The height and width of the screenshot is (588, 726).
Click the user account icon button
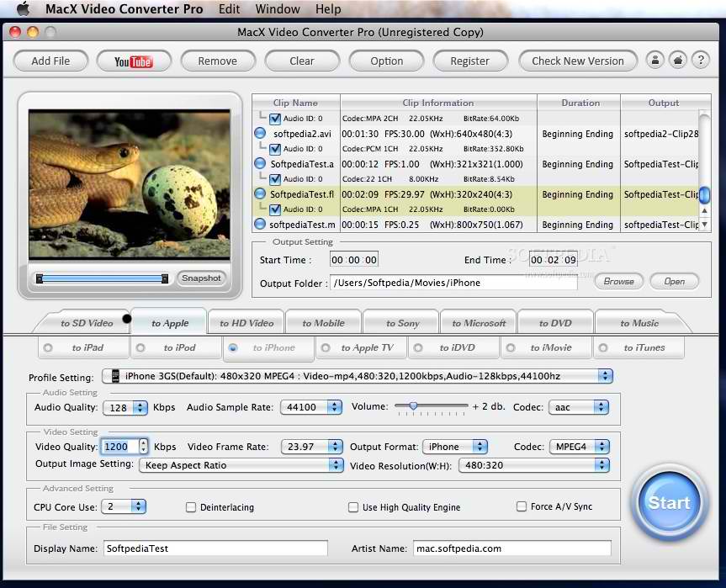pos(655,61)
